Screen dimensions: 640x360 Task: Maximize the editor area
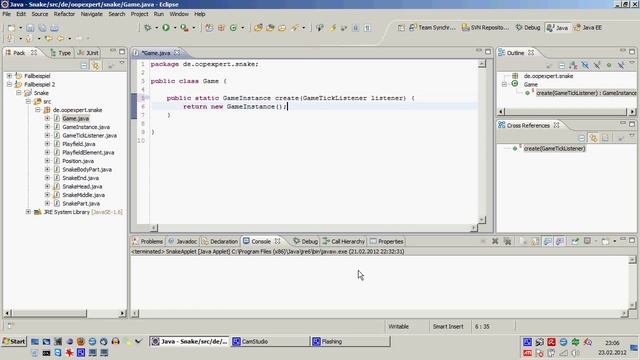(488, 51)
